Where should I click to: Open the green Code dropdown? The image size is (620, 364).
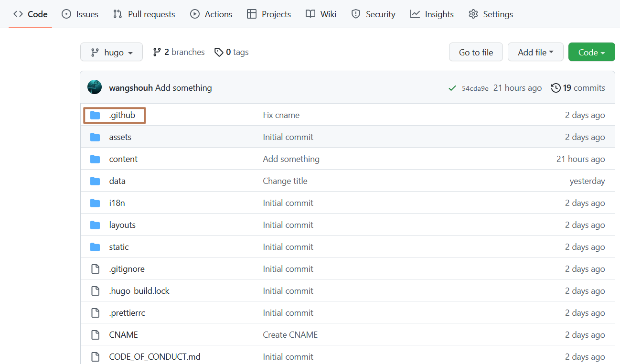(x=591, y=52)
